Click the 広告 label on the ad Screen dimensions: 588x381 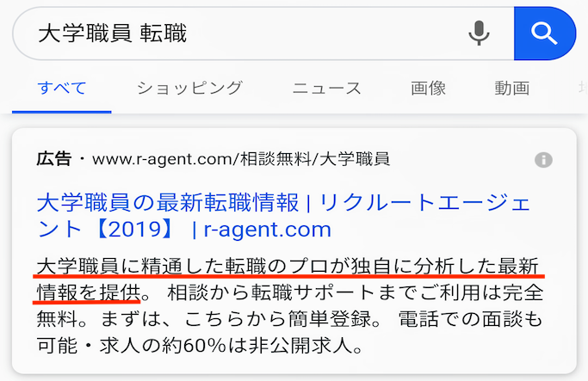coord(54,159)
